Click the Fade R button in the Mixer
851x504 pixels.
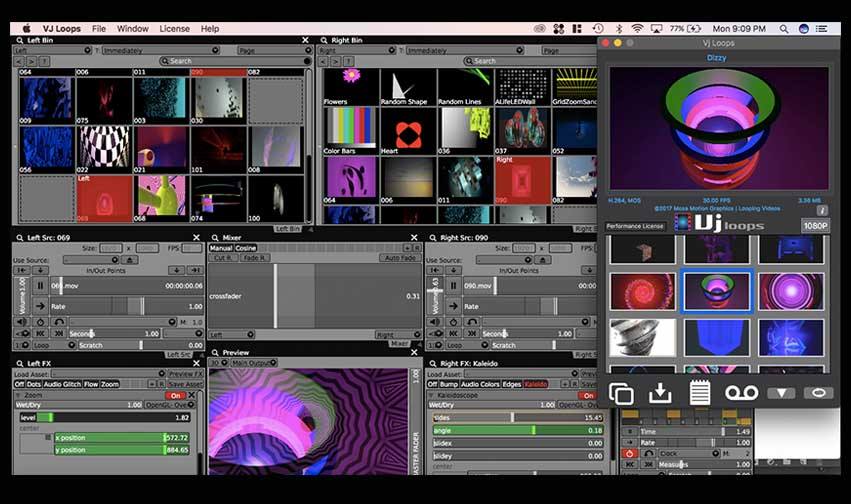[253, 258]
